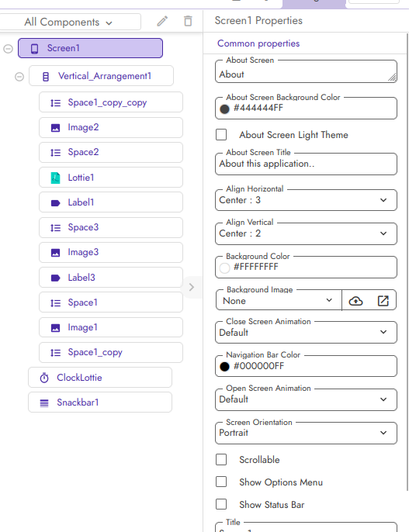Collapse the Vertical_Arrangement1 tree node
The width and height of the screenshot is (409, 532).
pyautogui.click(x=19, y=77)
